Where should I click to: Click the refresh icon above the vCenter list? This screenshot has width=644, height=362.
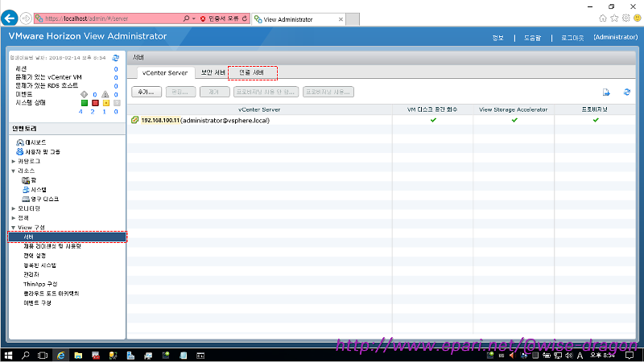pyautogui.click(x=627, y=93)
